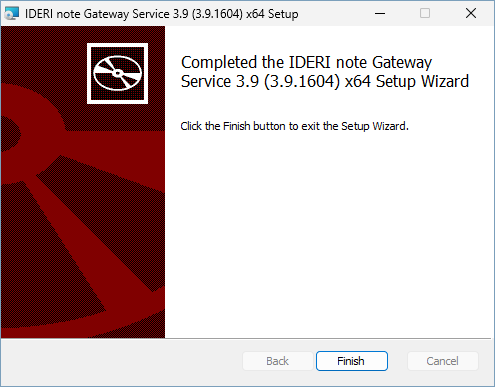The width and height of the screenshot is (495, 387).
Task: Click the "Completed the IDERI note Gateway" heading
Action: click(306, 62)
